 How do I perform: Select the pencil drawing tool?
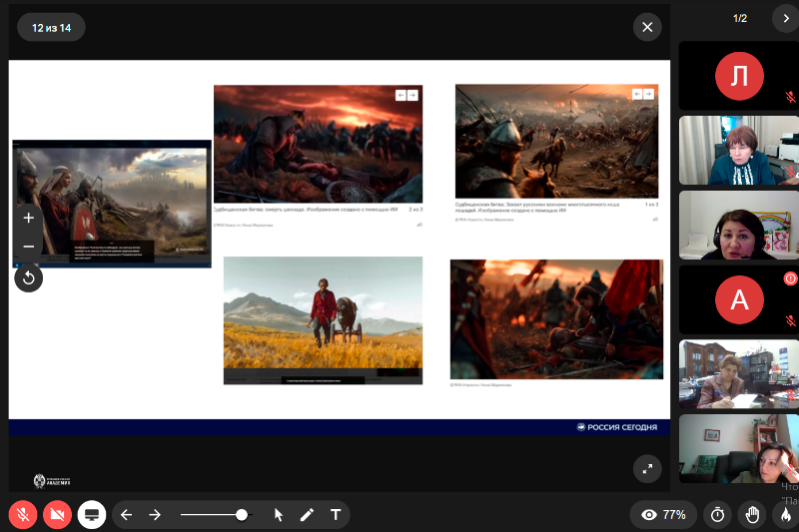(x=307, y=515)
